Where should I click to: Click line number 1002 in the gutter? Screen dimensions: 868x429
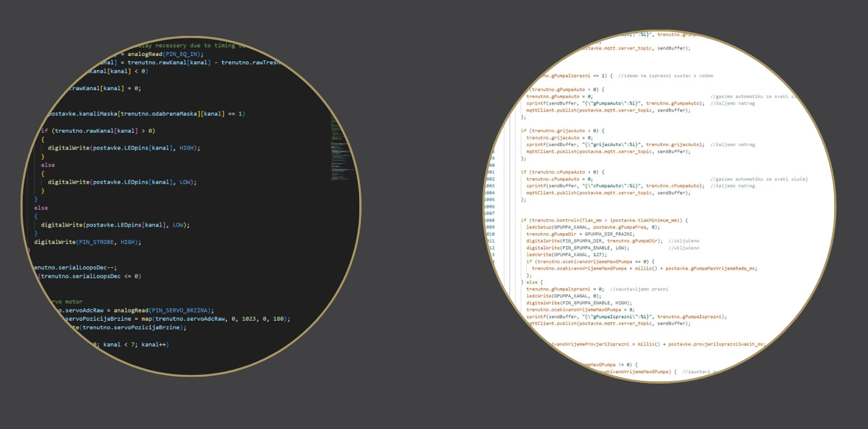(489, 179)
